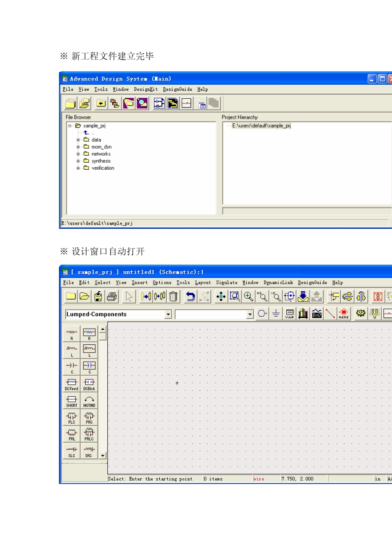Click the print icon in schematic toolbar

pyautogui.click(x=112, y=296)
